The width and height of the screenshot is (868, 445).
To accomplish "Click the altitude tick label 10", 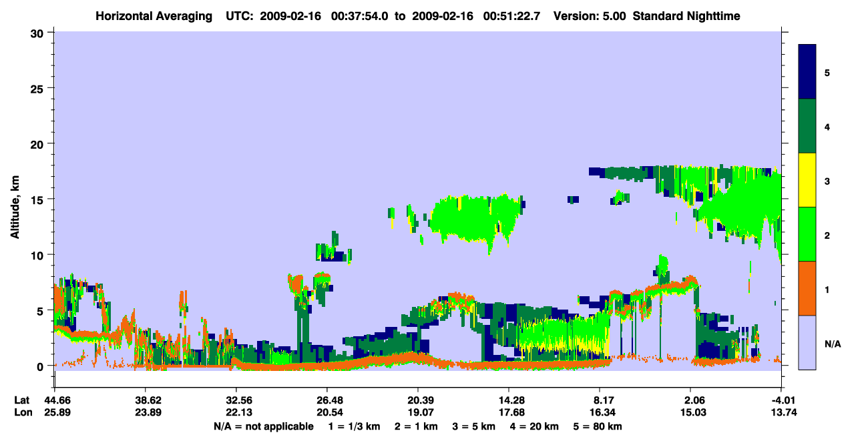I will pos(39,255).
